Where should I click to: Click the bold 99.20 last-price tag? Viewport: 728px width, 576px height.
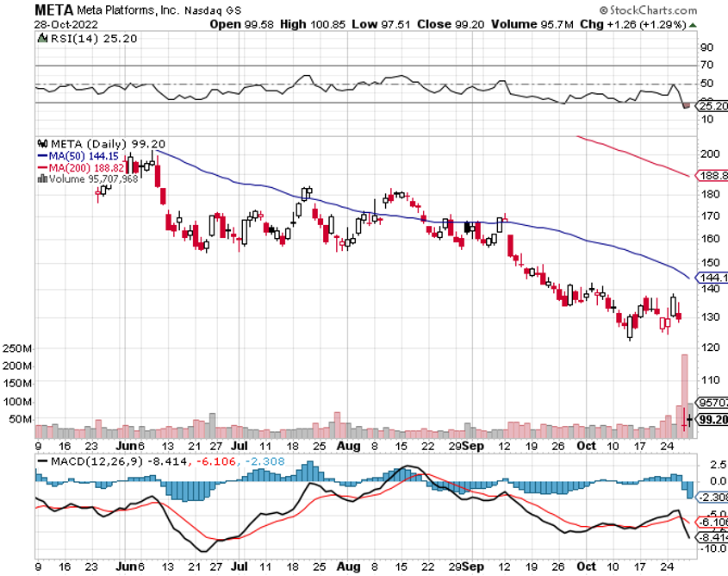point(712,419)
